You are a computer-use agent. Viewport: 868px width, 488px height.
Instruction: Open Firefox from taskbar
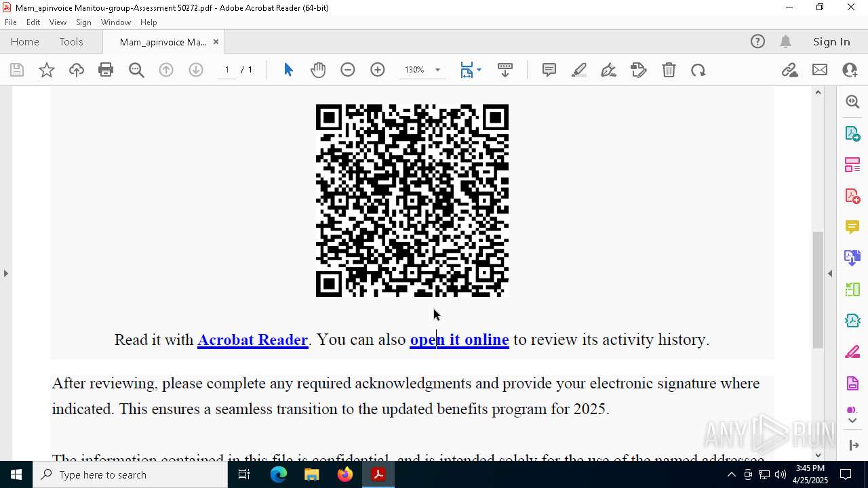pos(345,474)
